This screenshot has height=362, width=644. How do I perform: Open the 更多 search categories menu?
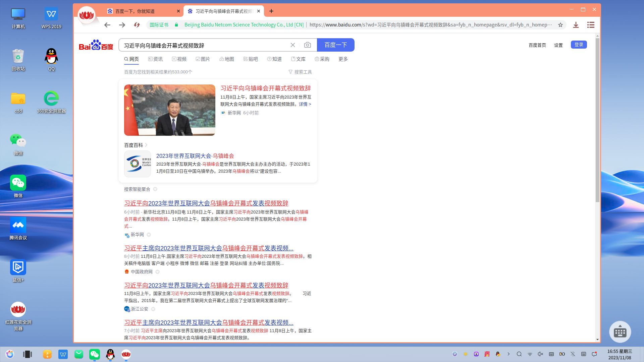tap(343, 59)
